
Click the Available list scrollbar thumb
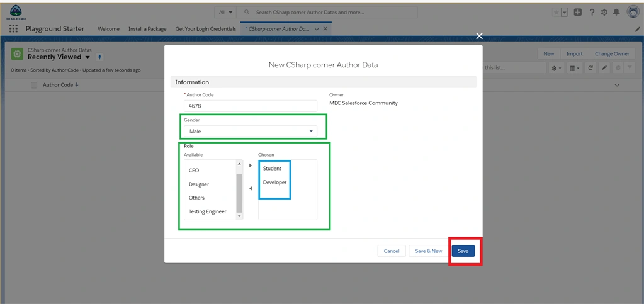click(239, 193)
